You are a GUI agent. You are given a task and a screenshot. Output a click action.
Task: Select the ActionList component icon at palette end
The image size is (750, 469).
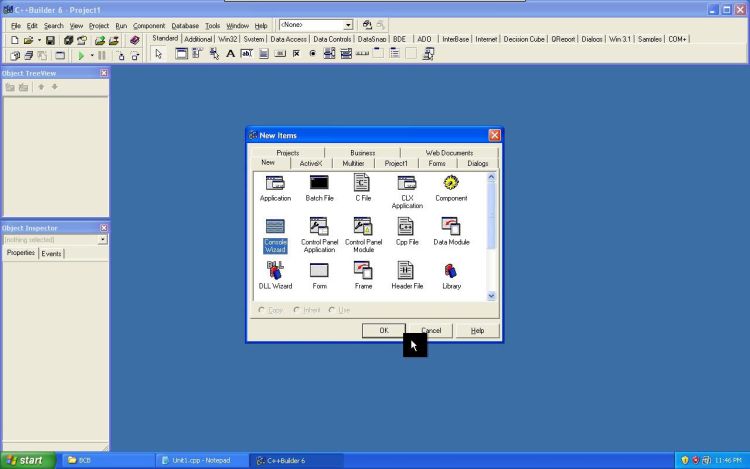point(428,54)
